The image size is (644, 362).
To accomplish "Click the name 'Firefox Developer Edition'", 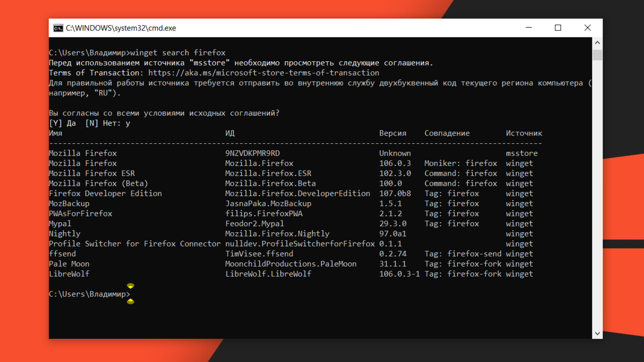I will point(105,194).
